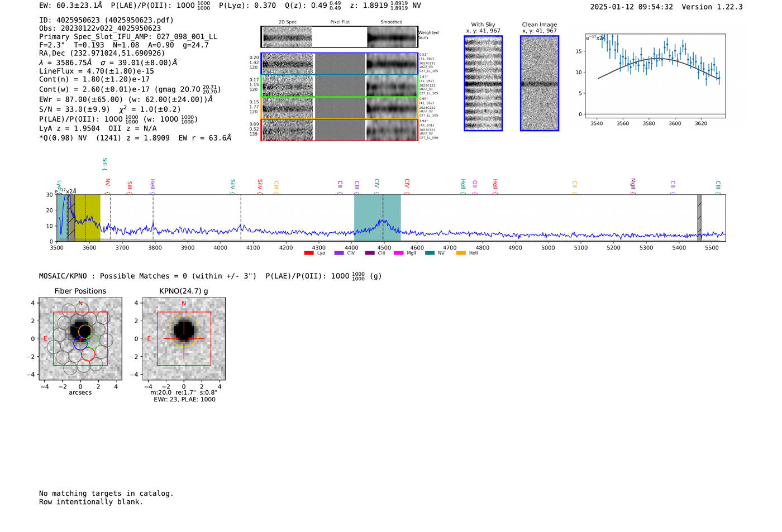Viewport: 782px width, 532px height.
Task: Click the teal NV legend swatch
Action: pos(430,253)
